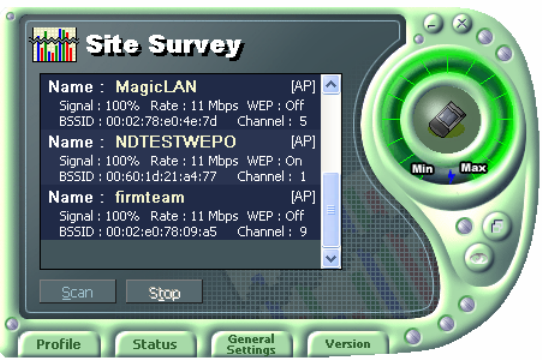
Task: Click the wireless adapter card icon
Action: pyautogui.click(x=447, y=119)
